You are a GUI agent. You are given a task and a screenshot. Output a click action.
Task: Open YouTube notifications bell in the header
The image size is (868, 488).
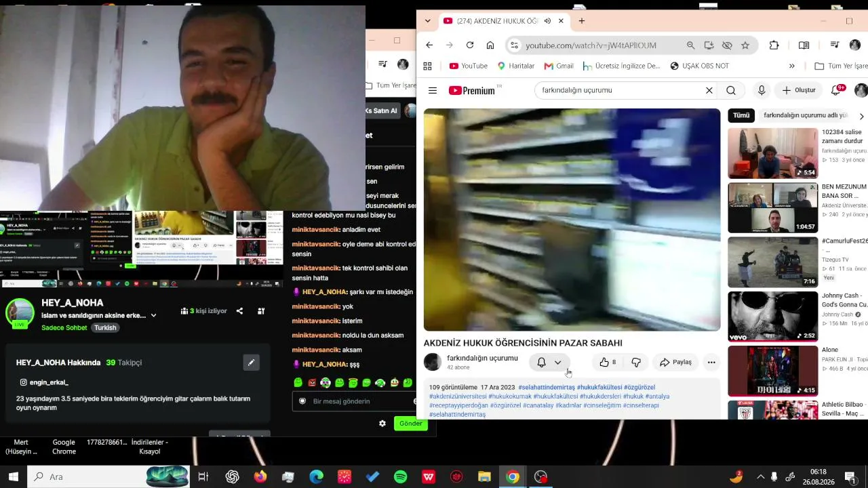pyautogui.click(x=837, y=90)
